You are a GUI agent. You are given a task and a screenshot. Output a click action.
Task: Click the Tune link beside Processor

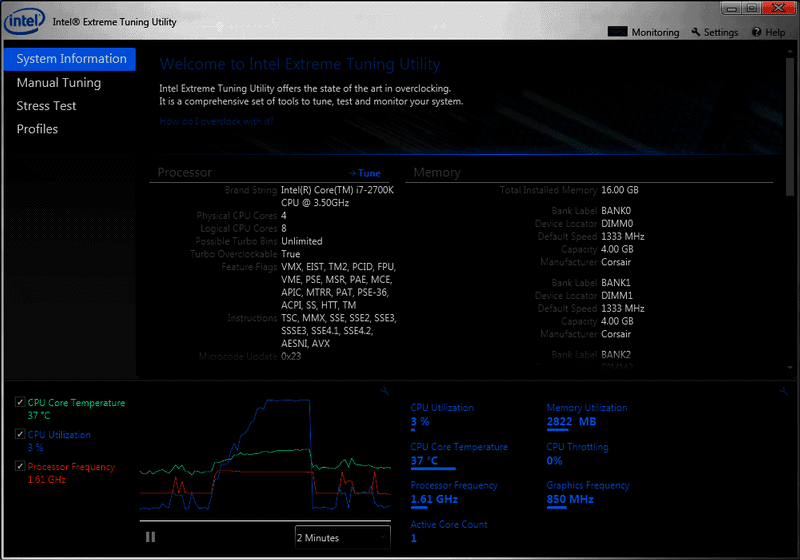coord(365,173)
